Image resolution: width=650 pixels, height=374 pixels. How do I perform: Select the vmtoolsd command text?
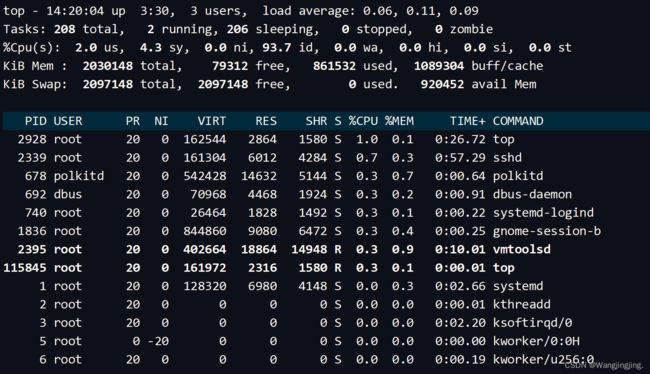[521, 249]
